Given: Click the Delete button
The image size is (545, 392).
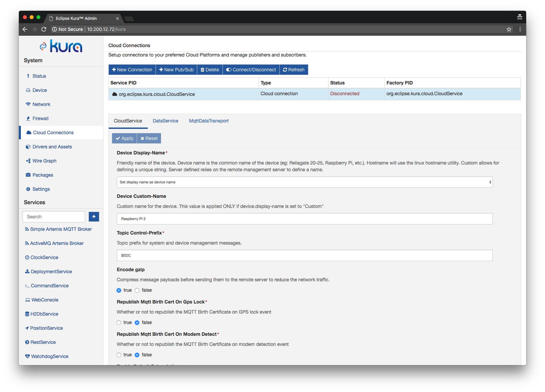Looking at the screenshot, I should click(210, 70).
